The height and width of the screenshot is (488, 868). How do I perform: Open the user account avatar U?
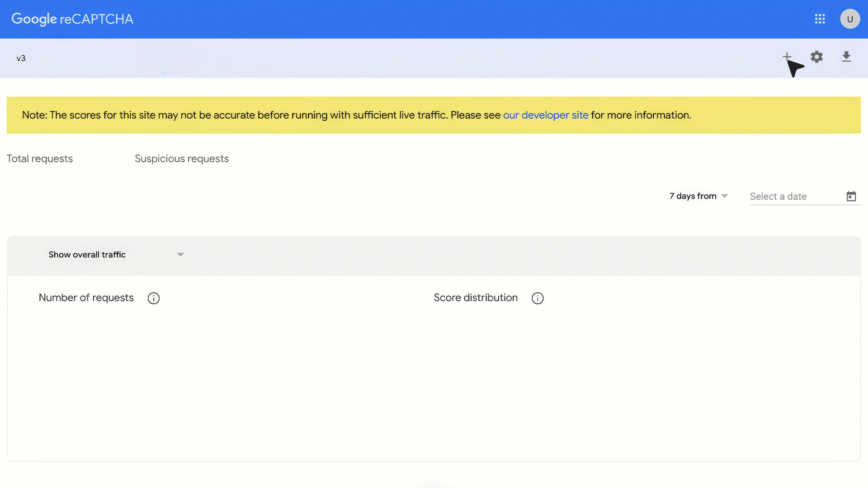coord(850,19)
